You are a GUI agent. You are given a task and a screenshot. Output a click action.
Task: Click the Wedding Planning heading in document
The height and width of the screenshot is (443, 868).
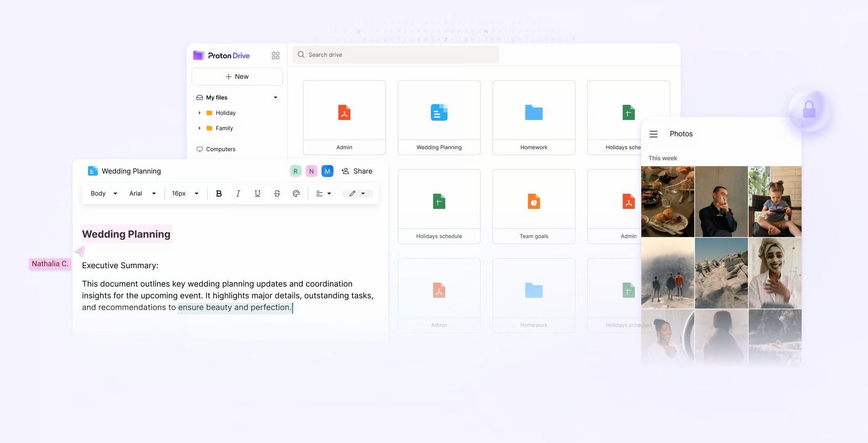[x=126, y=234]
